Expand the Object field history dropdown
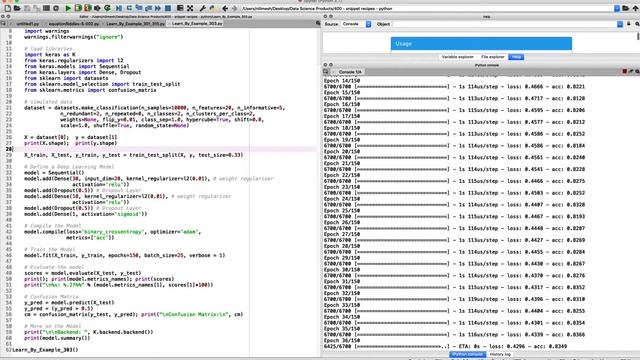 (x=620, y=24)
